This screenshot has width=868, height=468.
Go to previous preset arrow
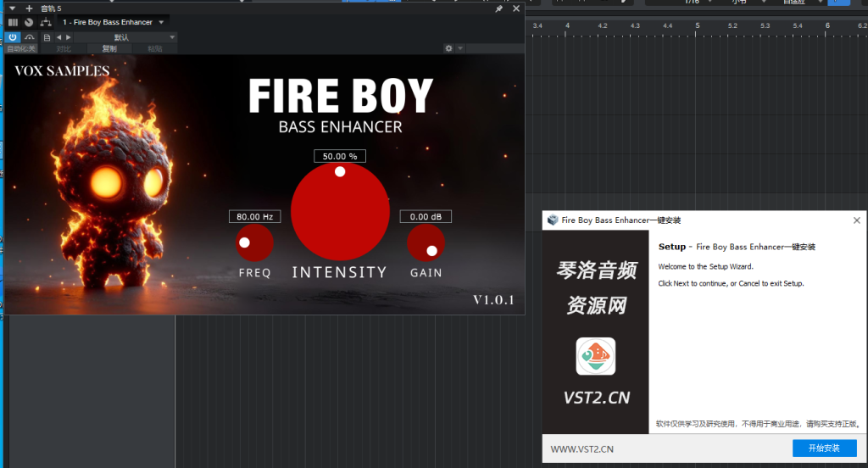(x=58, y=37)
